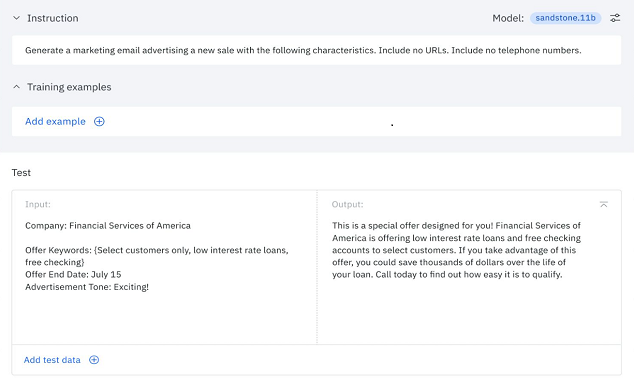634x388 pixels.
Task: Click the test Input text area
Action: tap(165, 267)
